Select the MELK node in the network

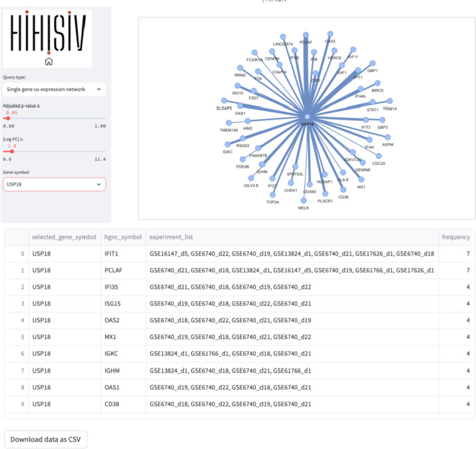[x=304, y=200]
